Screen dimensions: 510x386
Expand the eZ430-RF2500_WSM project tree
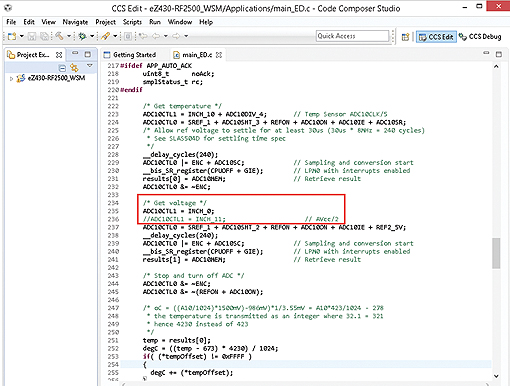click(x=11, y=79)
